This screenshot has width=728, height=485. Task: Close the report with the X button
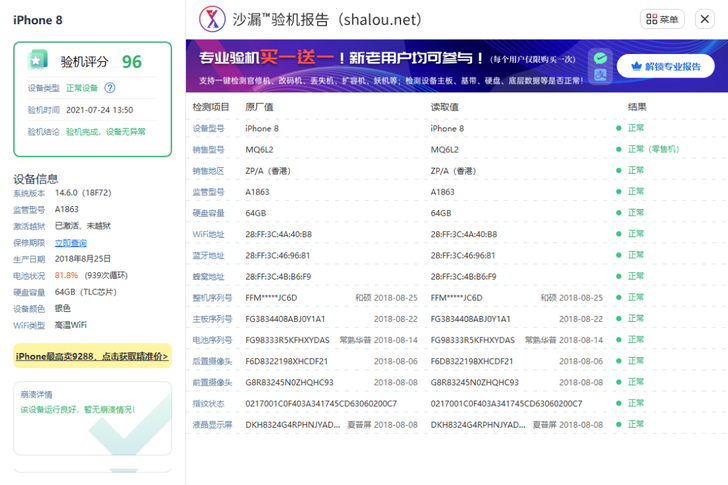(x=704, y=19)
